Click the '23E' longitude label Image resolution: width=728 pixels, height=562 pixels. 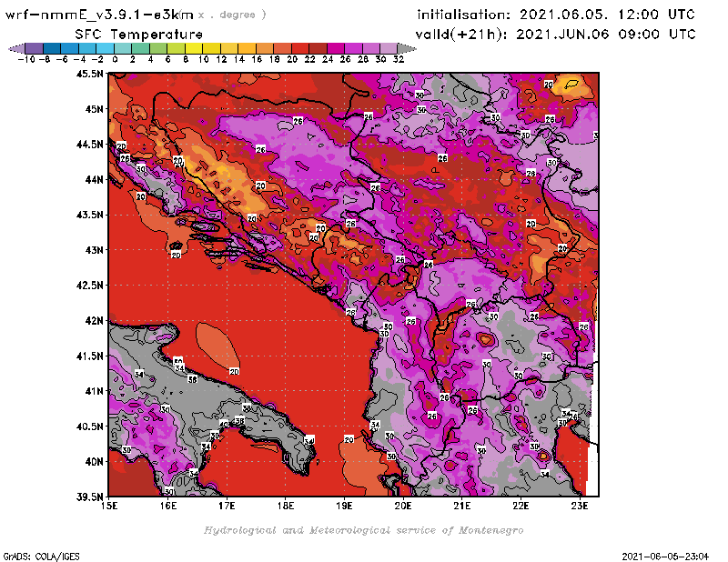tap(580, 506)
